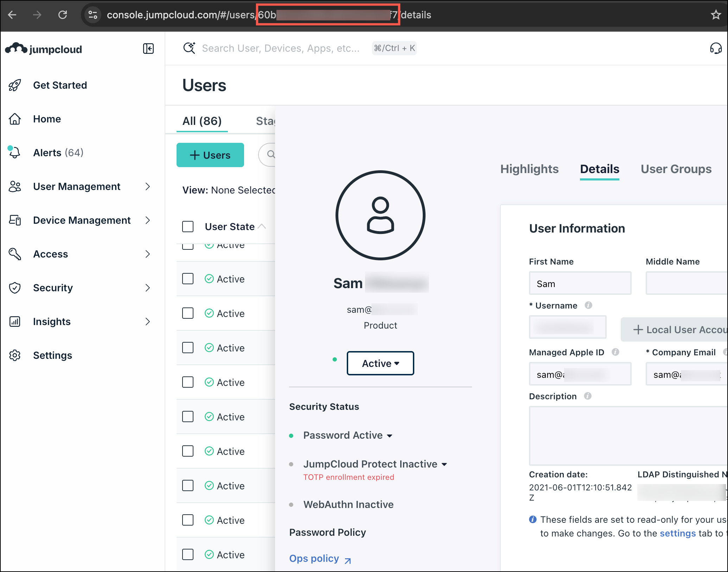Click the JumpCloud logo
The image size is (728, 572).
point(44,49)
